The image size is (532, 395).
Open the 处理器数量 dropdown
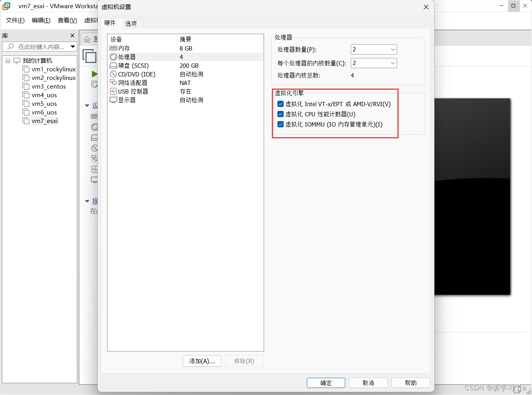373,49
